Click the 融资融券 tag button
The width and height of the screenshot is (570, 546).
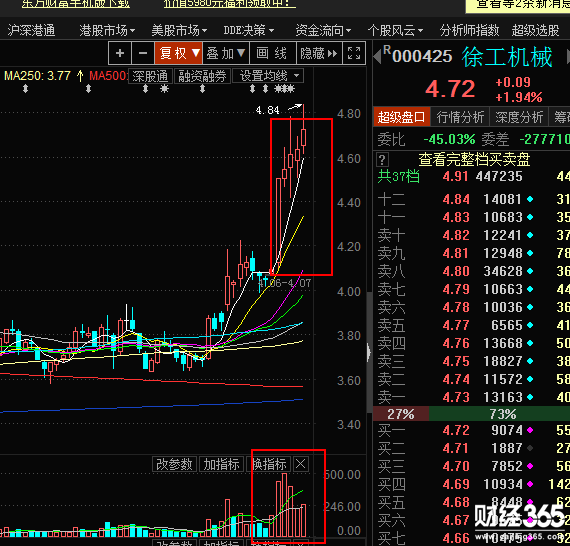pyautogui.click(x=202, y=76)
